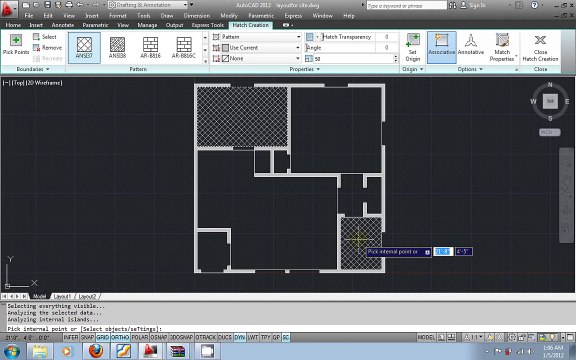Viewport: 576px width, 360px height.
Task: Toggle OSNAP in status bar
Action: point(159,337)
